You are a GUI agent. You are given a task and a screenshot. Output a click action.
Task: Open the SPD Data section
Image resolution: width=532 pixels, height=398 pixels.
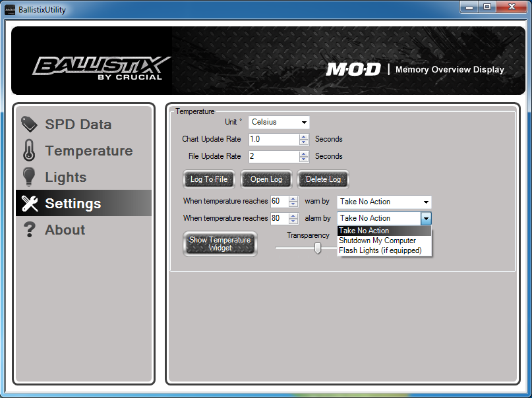84,125
